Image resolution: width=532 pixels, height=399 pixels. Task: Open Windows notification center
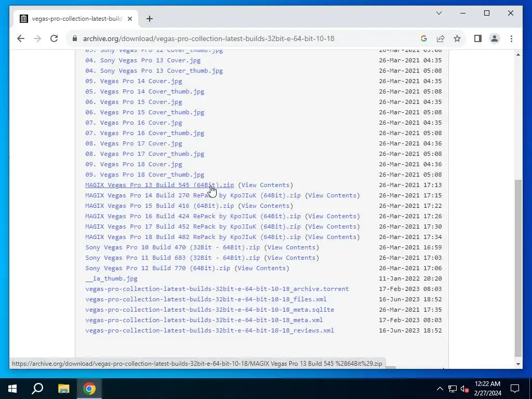[x=515, y=389]
